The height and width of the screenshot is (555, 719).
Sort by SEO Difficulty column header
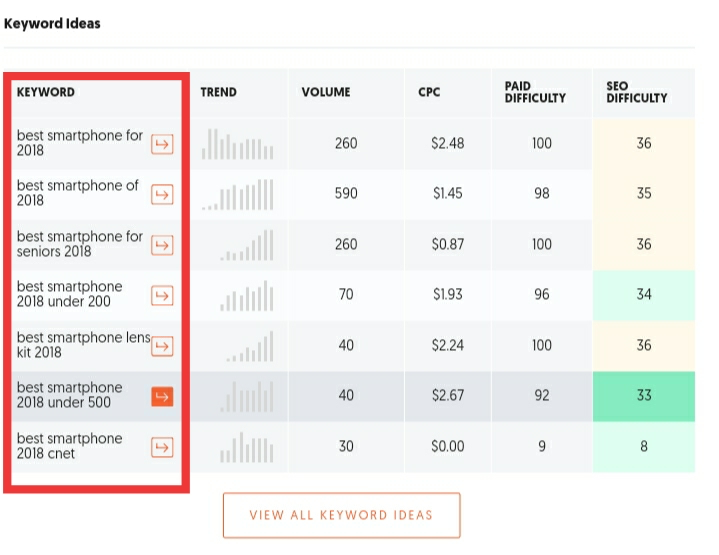[637, 92]
